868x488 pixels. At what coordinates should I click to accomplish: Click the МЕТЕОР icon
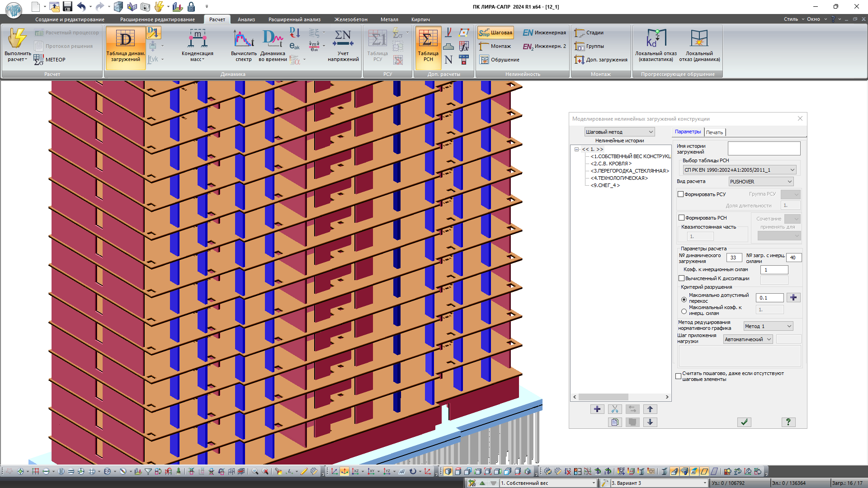pos(39,60)
